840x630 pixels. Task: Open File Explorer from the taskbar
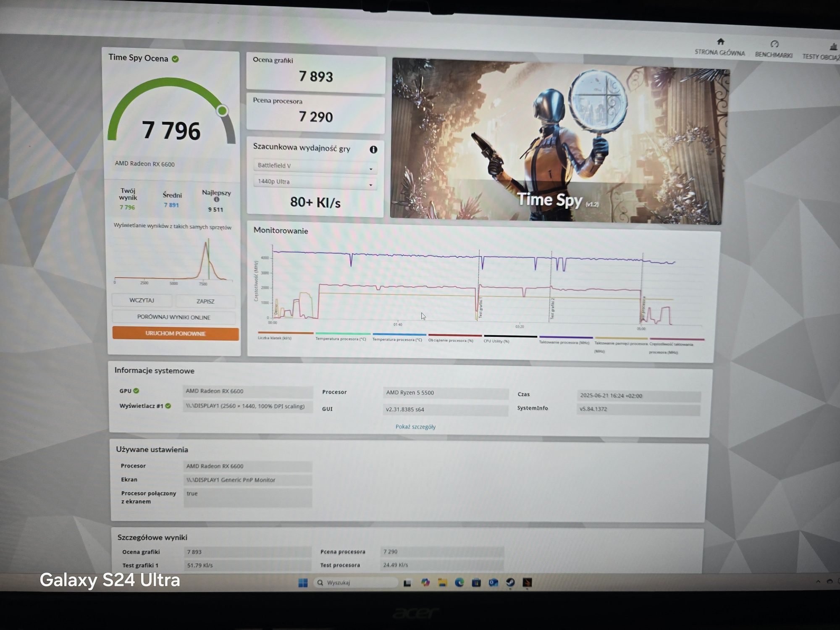[x=442, y=583]
